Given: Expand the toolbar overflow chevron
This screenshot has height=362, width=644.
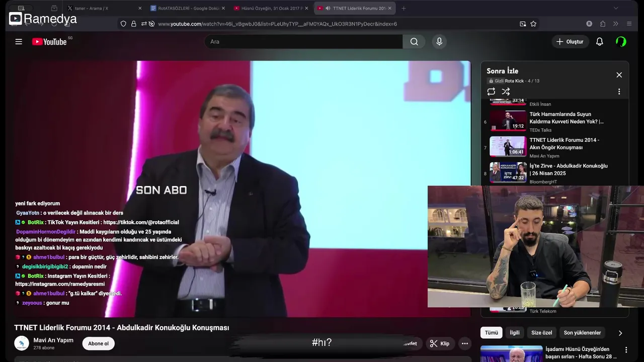Looking at the screenshot, I should click(x=615, y=24).
